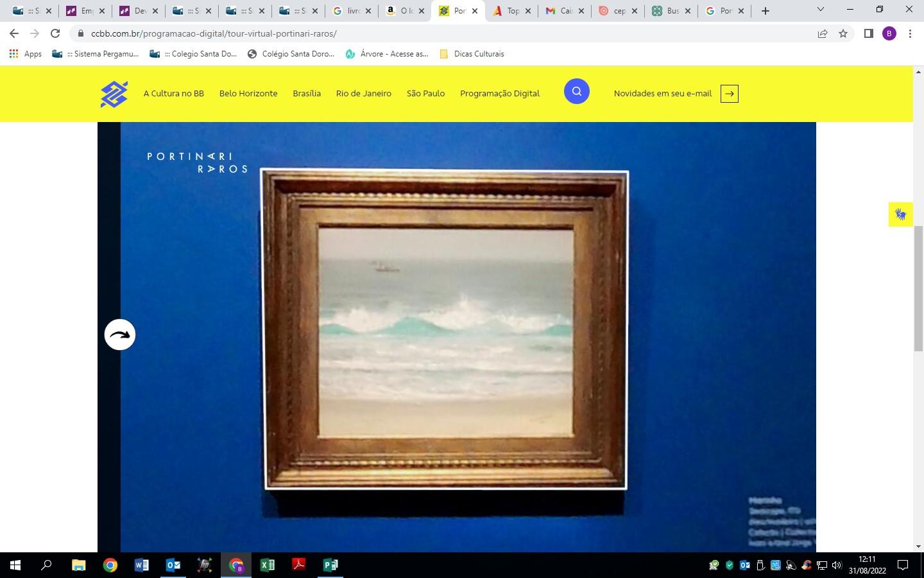This screenshot has width=924, height=578.
Task: Open the Apps bookmarks shortcut
Action: [x=26, y=54]
